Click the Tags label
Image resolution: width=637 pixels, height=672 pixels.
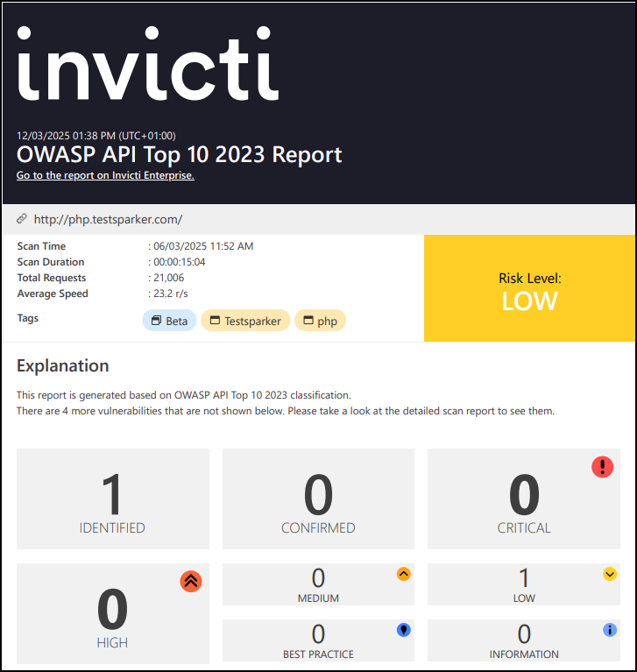click(28, 318)
